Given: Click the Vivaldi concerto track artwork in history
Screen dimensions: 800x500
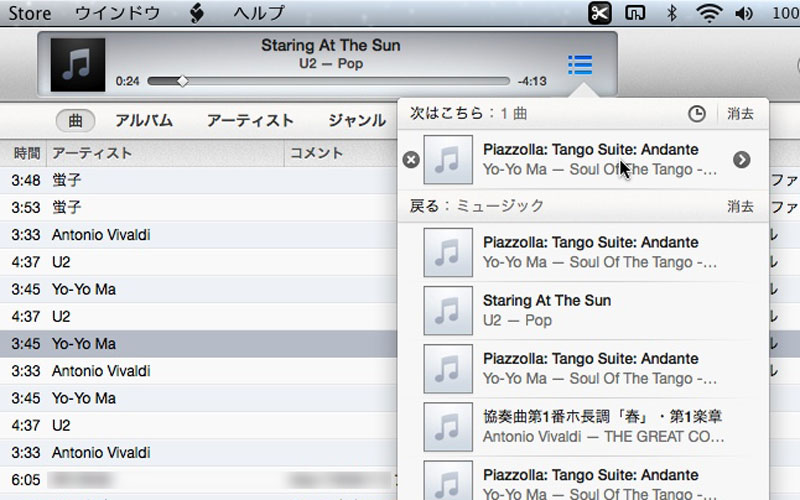Looking at the screenshot, I should [x=448, y=427].
